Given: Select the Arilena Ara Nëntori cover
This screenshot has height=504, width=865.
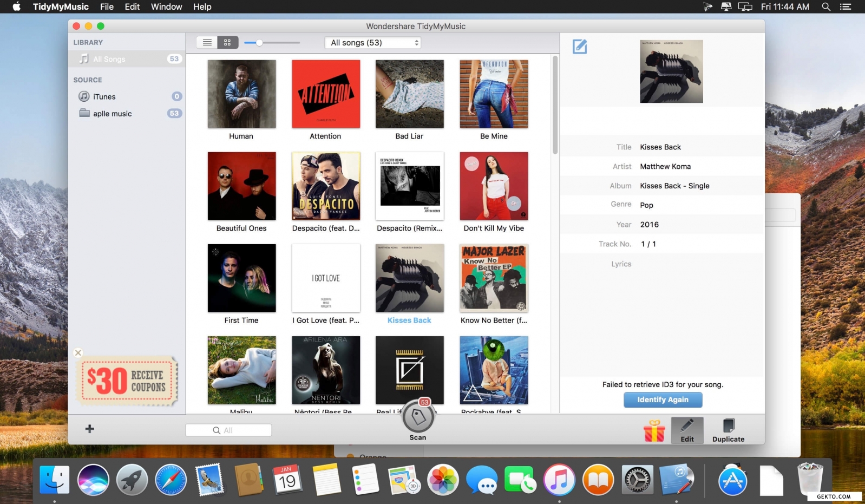Looking at the screenshot, I should pos(326,370).
